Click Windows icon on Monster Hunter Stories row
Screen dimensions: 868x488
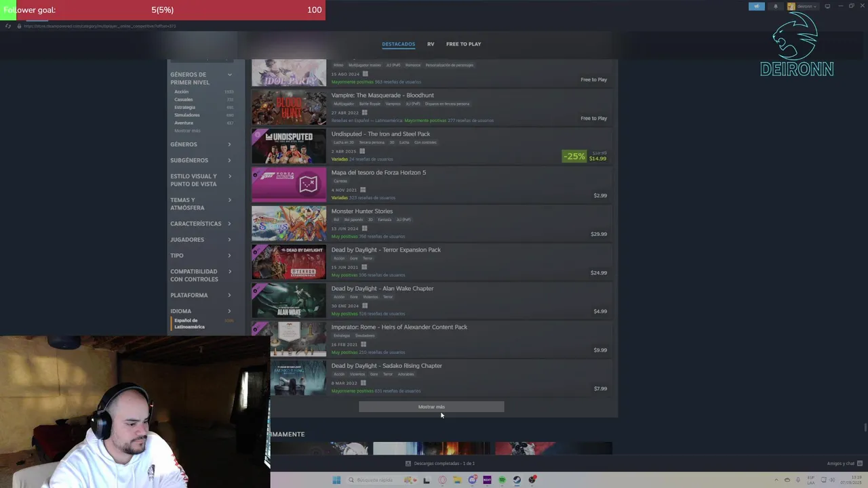[x=364, y=228]
